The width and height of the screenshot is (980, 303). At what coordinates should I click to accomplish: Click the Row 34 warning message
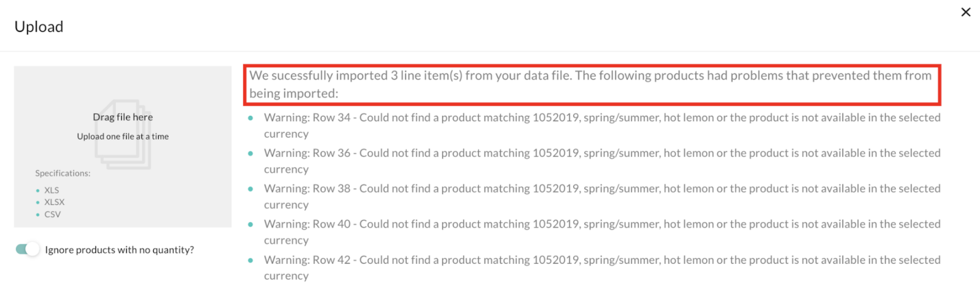(602, 125)
